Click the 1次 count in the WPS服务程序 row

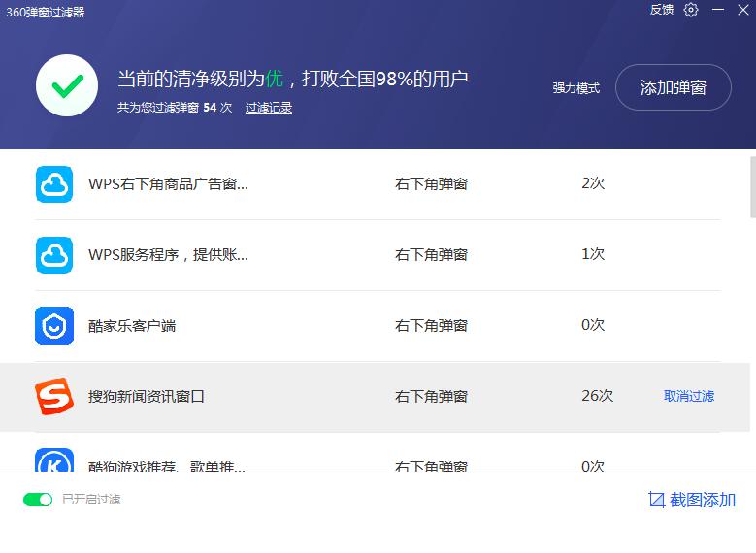[x=593, y=254]
